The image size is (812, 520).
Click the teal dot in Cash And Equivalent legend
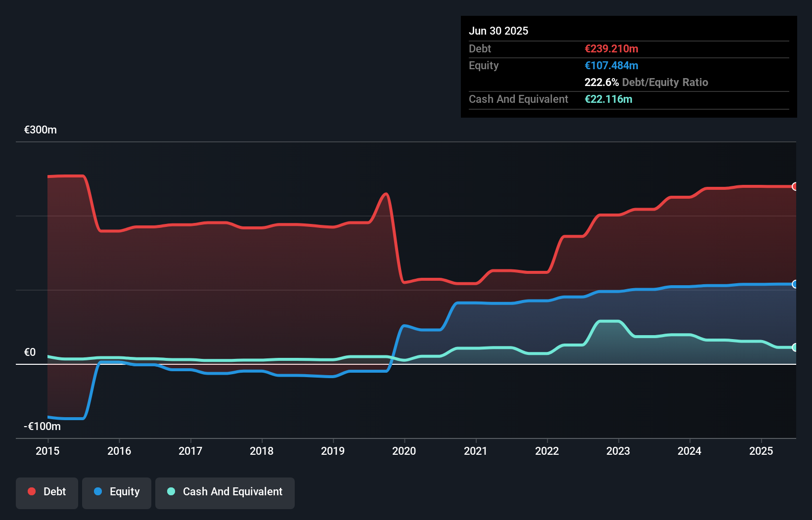pyautogui.click(x=171, y=491)
